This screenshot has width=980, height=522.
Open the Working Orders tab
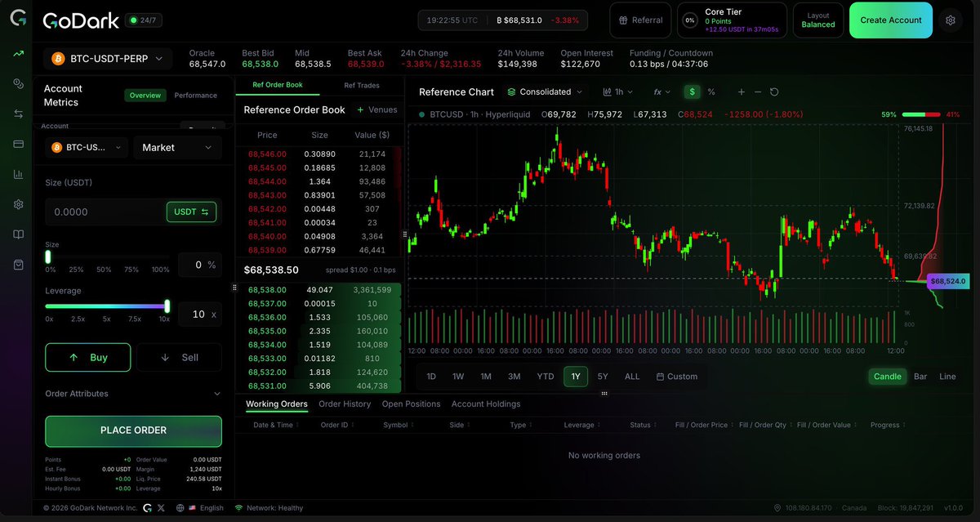[x=277, y=404]
